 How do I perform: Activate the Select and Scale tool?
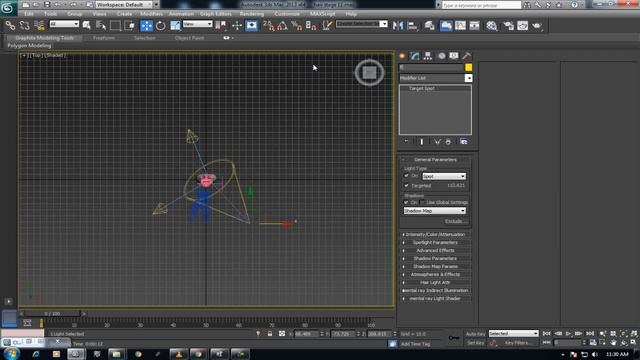175,26
